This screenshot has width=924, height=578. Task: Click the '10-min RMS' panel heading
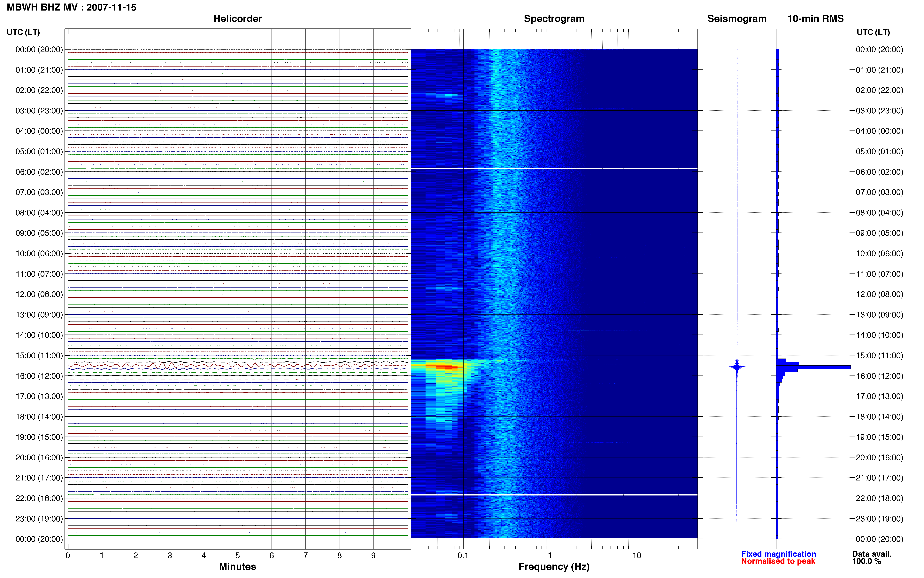click(816, 19)
